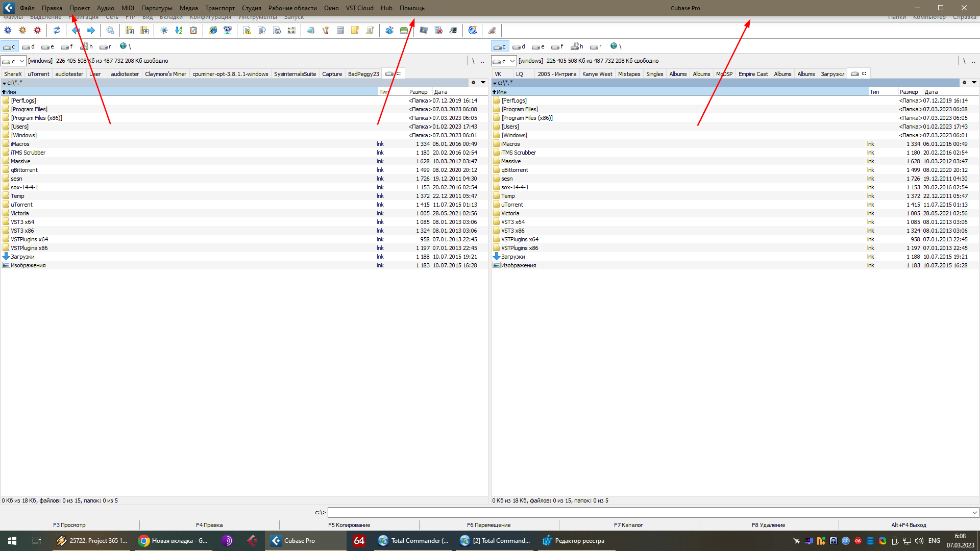Image resolution: width=980 pixels, height=551 pixels.
Task: Click the A-Z sort toolbar icon
Action: click(x=179, y=31)
